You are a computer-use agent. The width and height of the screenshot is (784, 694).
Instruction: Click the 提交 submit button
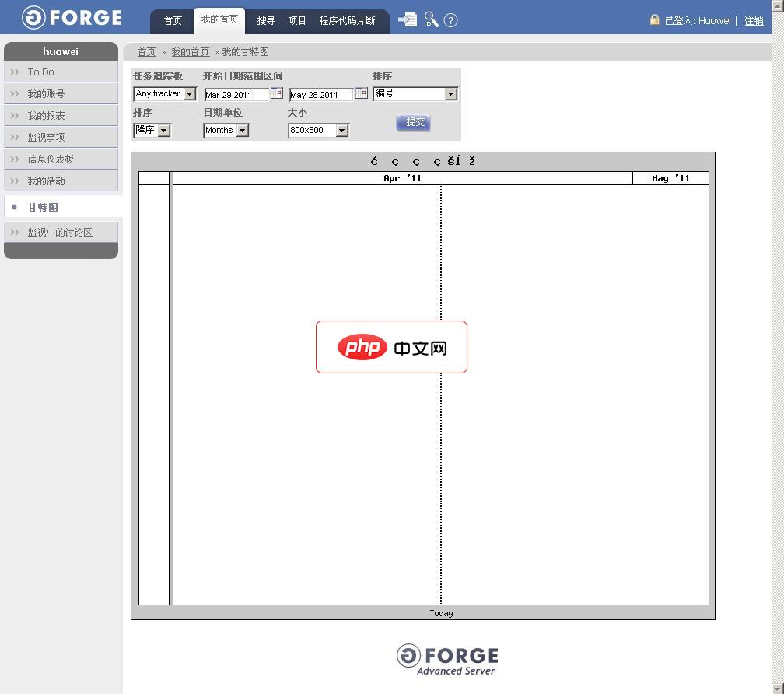point(414,122)
